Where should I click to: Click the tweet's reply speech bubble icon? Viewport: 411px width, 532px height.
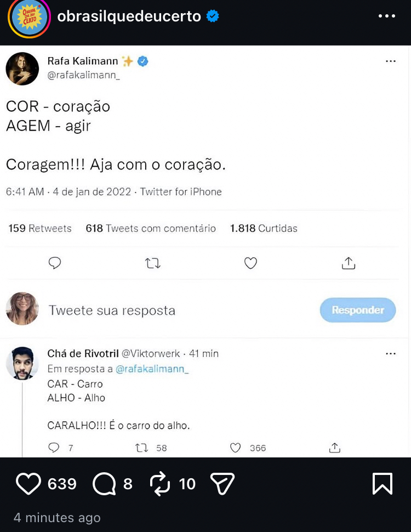pyautogui.click(x=55, y=263)
